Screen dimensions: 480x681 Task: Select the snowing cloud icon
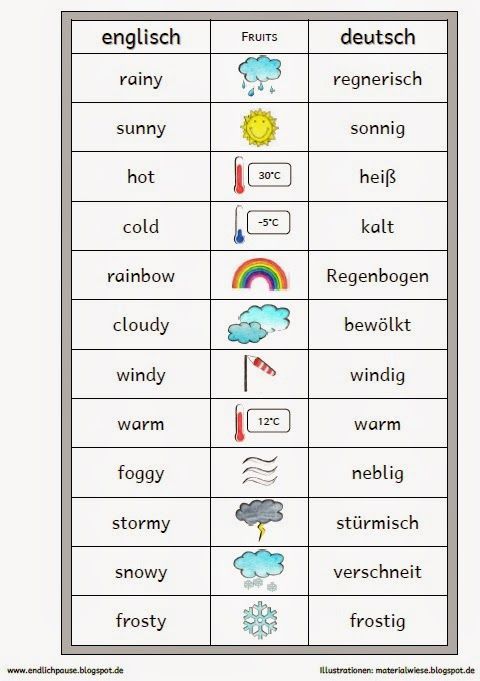[259, 570]
